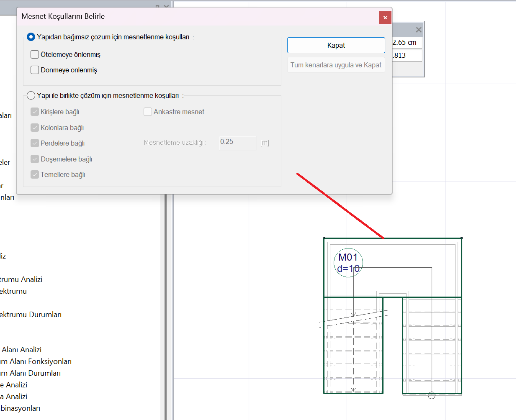Click 'Tüm kenarlara uygula ve Kapat' button
Screen dimensions: 525x420
336,65
